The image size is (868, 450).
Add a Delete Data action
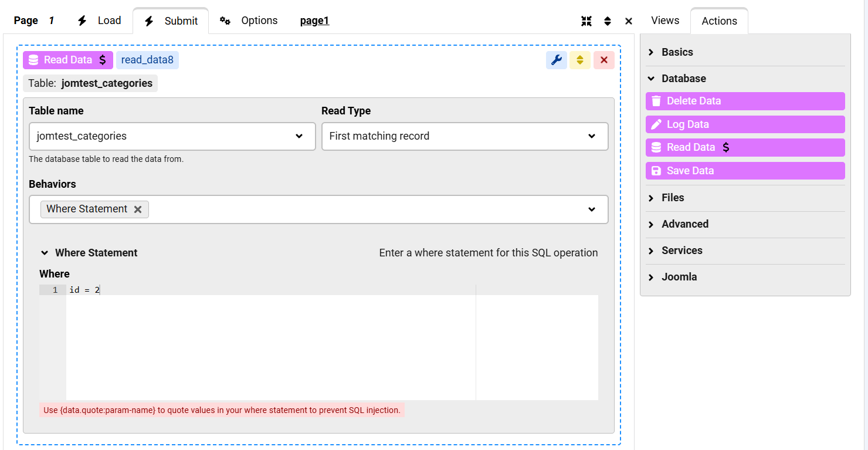pos(745,101)
